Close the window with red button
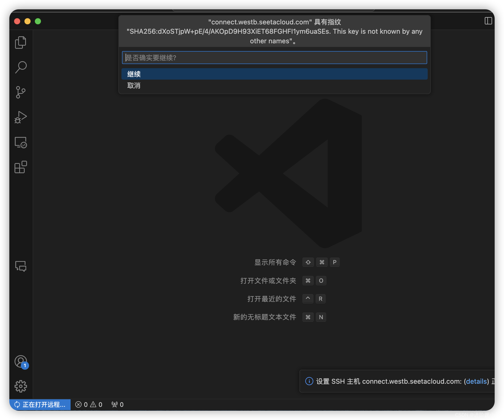 (17, 21)
